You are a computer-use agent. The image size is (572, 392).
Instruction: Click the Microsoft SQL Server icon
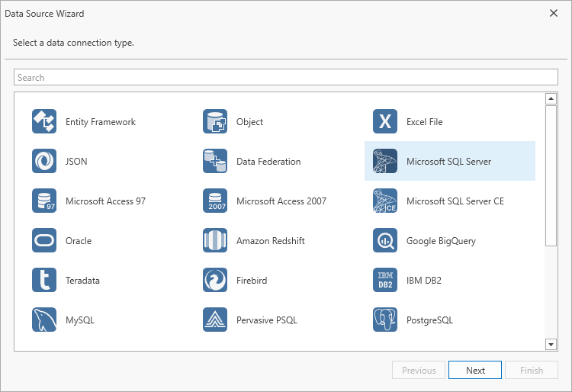pyautogui.click(x=385, y=161)
